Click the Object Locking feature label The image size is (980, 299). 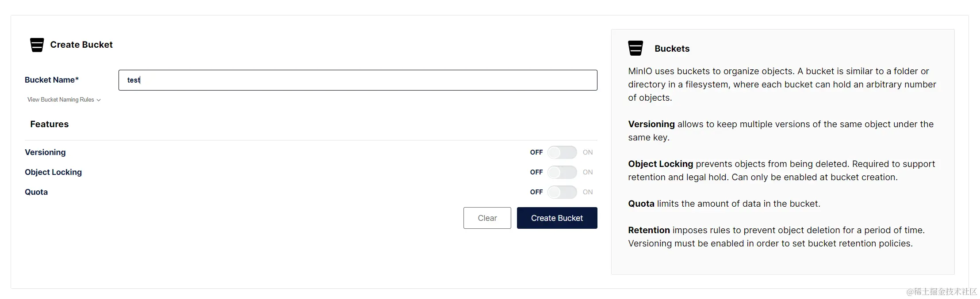click(53, 172)
